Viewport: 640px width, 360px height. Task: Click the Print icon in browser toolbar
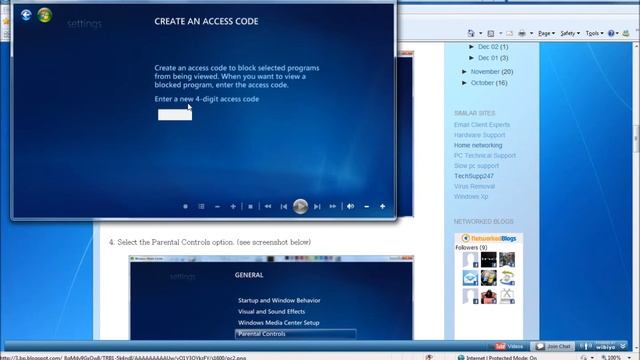point(522,33)
